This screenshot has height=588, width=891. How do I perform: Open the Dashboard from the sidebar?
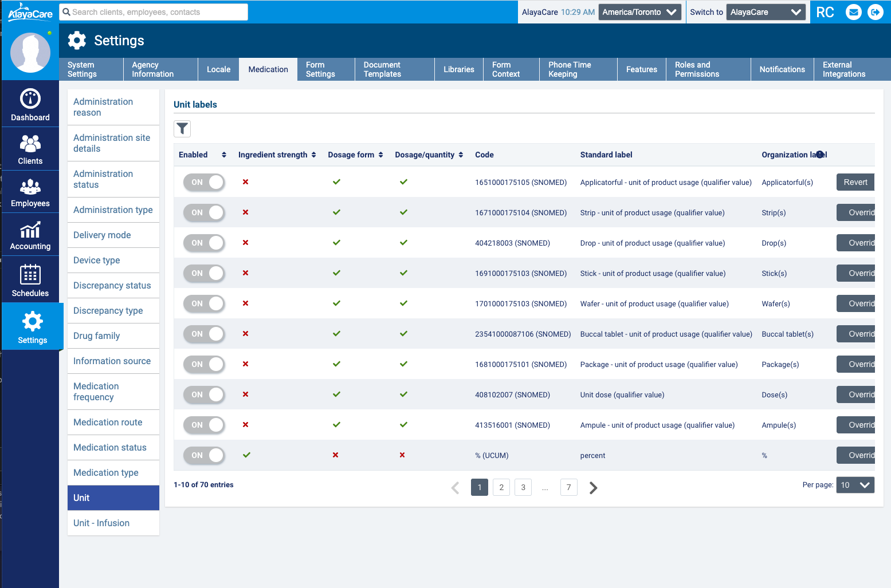pyautogui.click(x=30, y=105)
